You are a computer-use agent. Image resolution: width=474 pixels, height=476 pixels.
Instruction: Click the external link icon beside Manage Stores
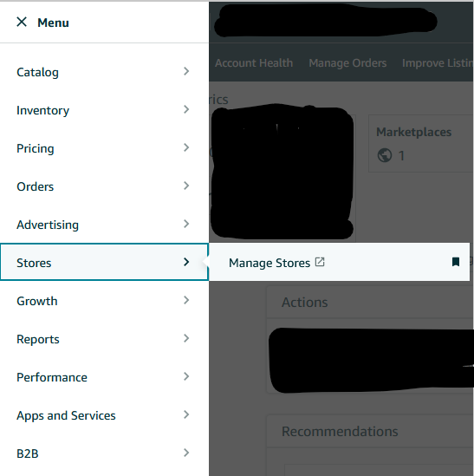[x=320, y=262]
